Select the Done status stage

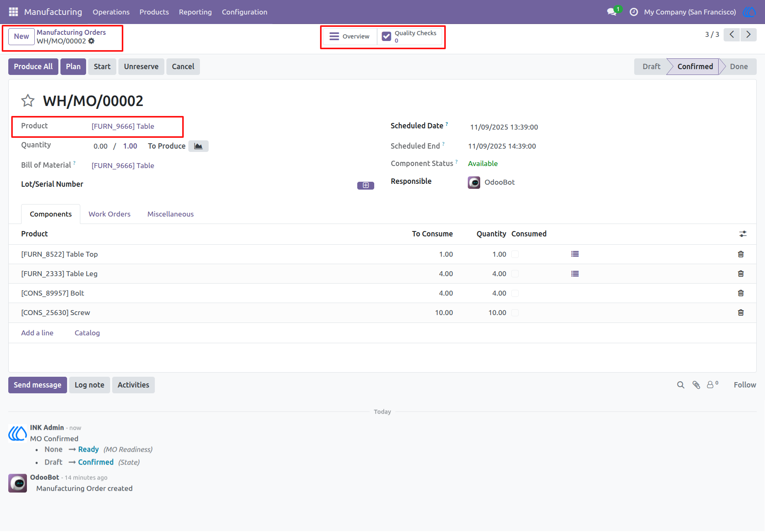739,67
